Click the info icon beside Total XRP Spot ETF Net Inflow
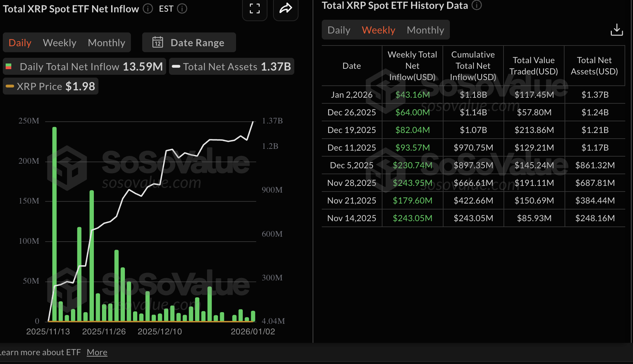 (x=147, y=8)
